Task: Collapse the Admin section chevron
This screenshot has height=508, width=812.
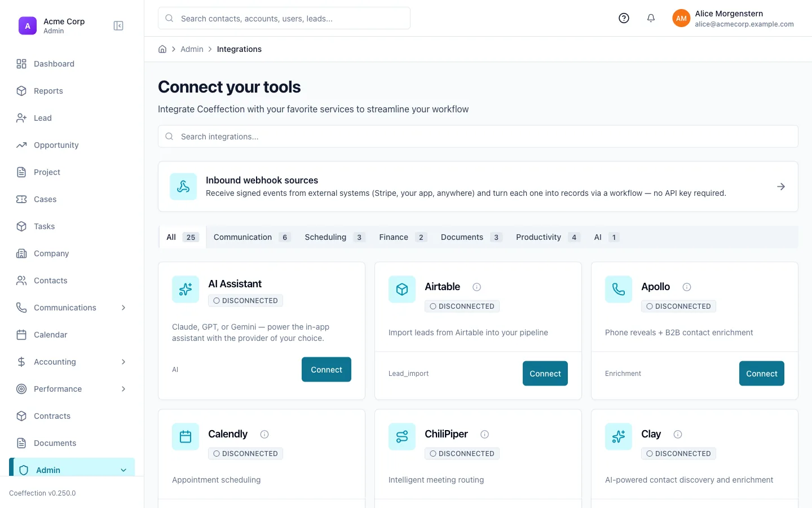Action: tap(123, 470)
